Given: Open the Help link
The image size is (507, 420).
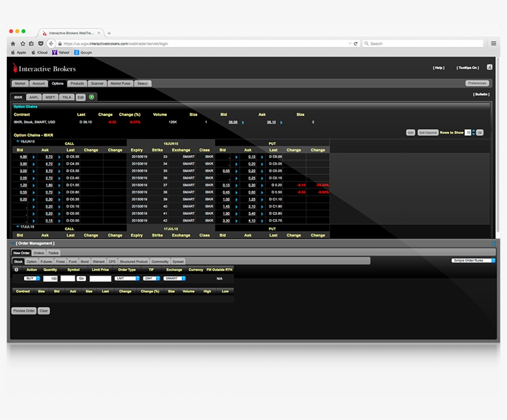Looking at the screenshot, I should coord(439,68).
